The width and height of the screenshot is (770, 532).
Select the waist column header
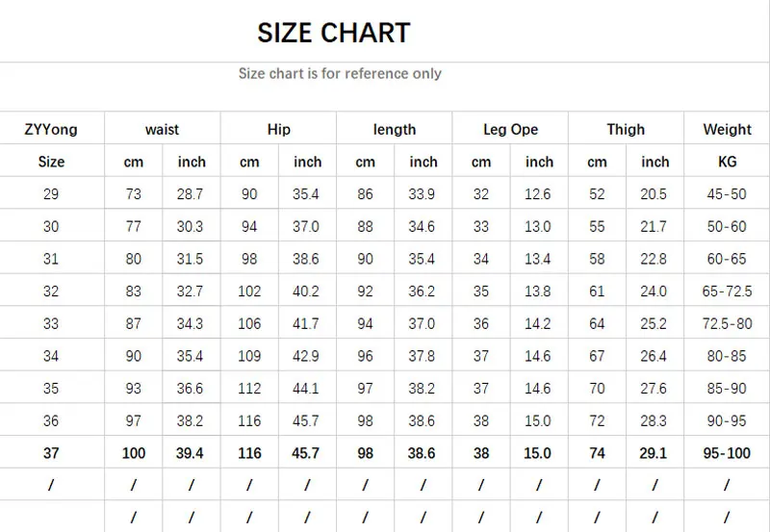pyautogui.click(x=163, y=130)
